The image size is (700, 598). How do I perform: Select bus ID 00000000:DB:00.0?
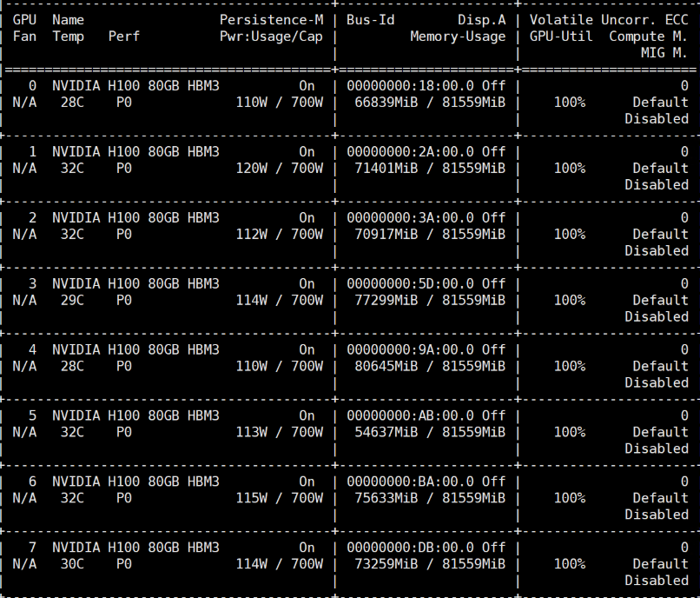point(410,548)
